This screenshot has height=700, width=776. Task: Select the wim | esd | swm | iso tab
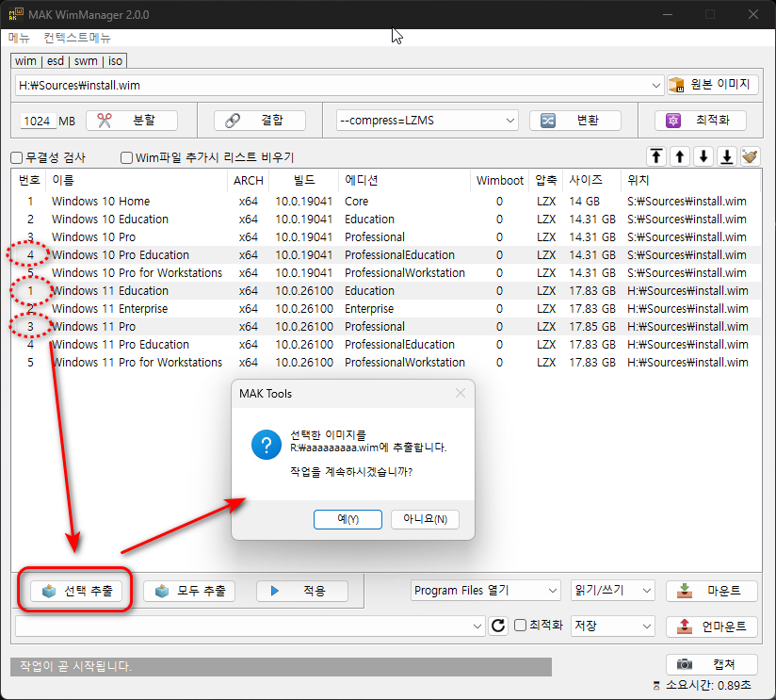pos(69,61)
